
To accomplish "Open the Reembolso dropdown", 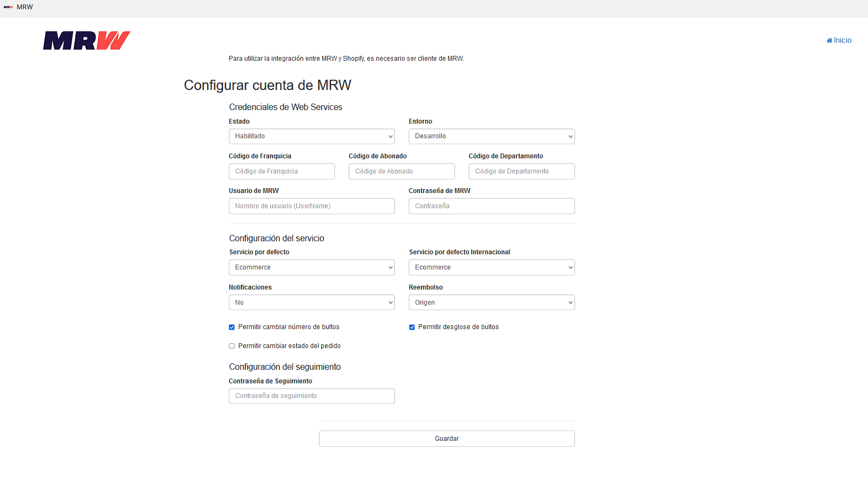I will click(492, 303).
